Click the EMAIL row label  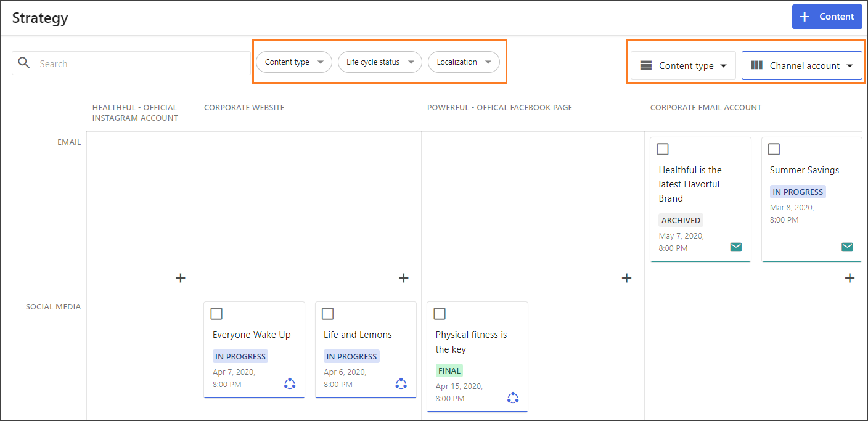(69, 142)
